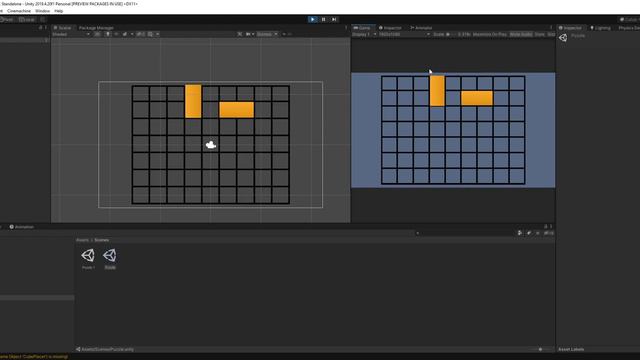Screen dimensions: 640x360
Task: Click the Assets breadcrumb in Project panel
Action: click(82, 240)
